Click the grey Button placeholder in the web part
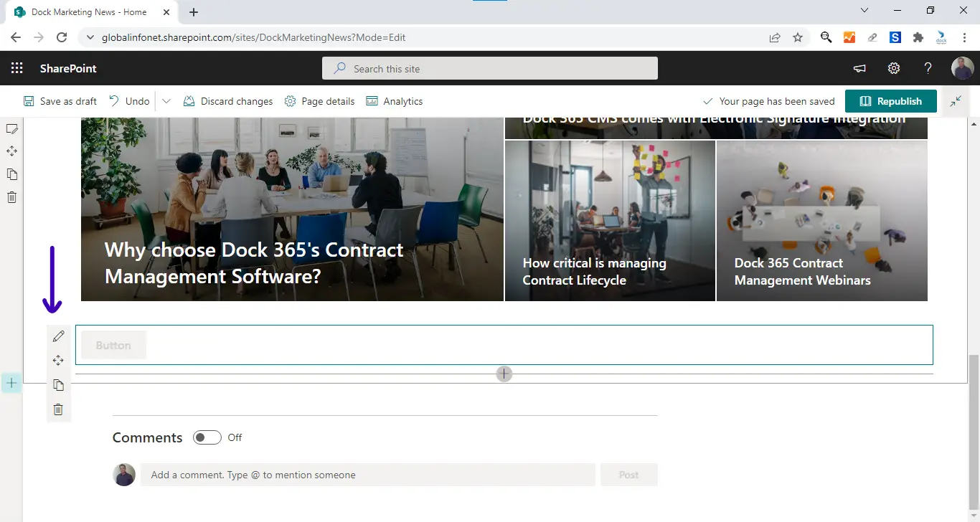The image size is (980, 522). pyautogui.click(x=113, y=345)
